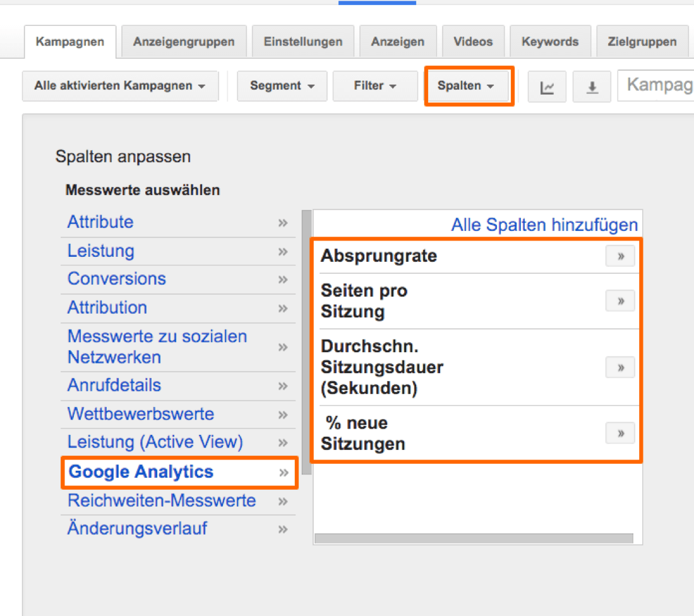Click horizontal scrollbar under column list
This screenshot has width=694, height=616.
coord(474,538)
